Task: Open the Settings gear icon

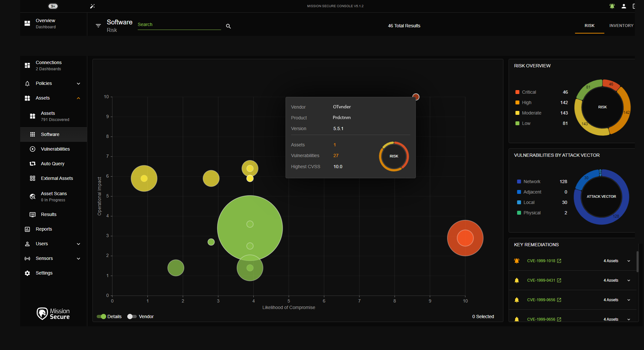Action: 27,273
